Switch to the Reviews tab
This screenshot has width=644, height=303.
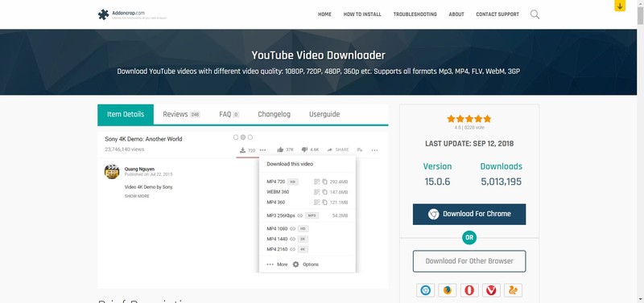click(x=181, y=114)
